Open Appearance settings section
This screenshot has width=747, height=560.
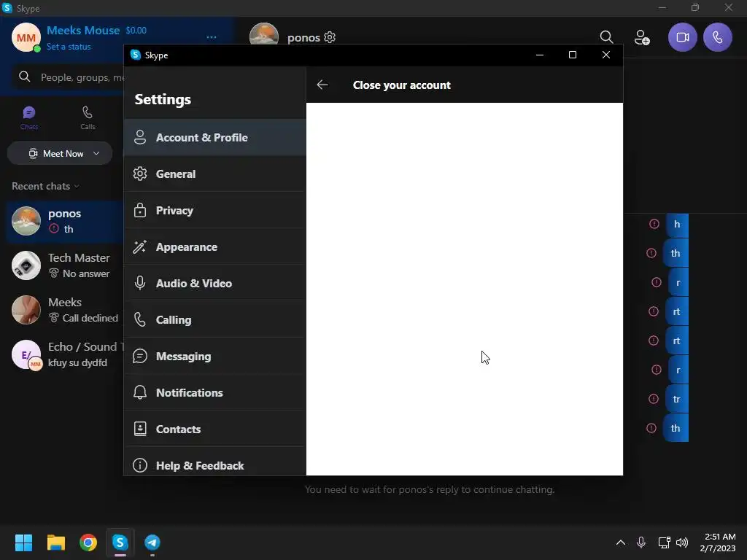click(x=215, y=246)
